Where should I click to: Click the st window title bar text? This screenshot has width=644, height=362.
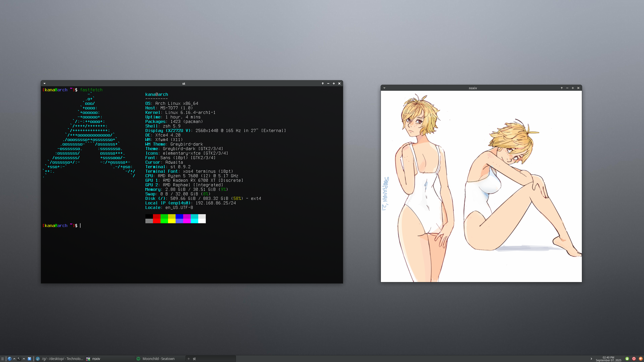click(184, 83)
